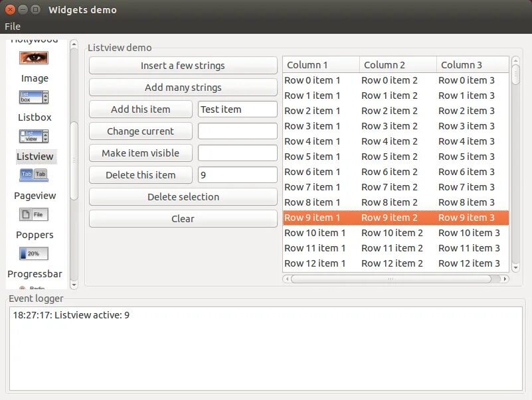
Task: Click the Listview sidebar label
Action: [x=35, y=157]
